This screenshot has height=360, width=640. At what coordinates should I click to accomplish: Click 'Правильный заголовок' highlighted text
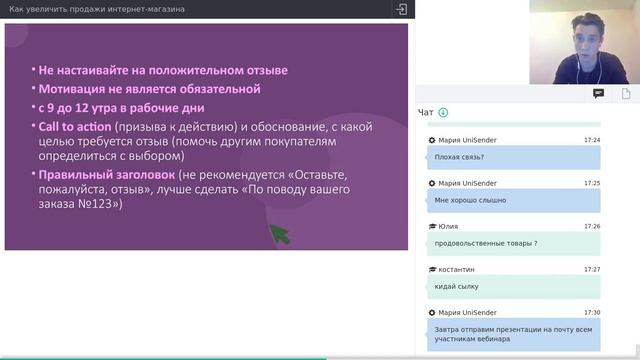click(x=107, y=175)
